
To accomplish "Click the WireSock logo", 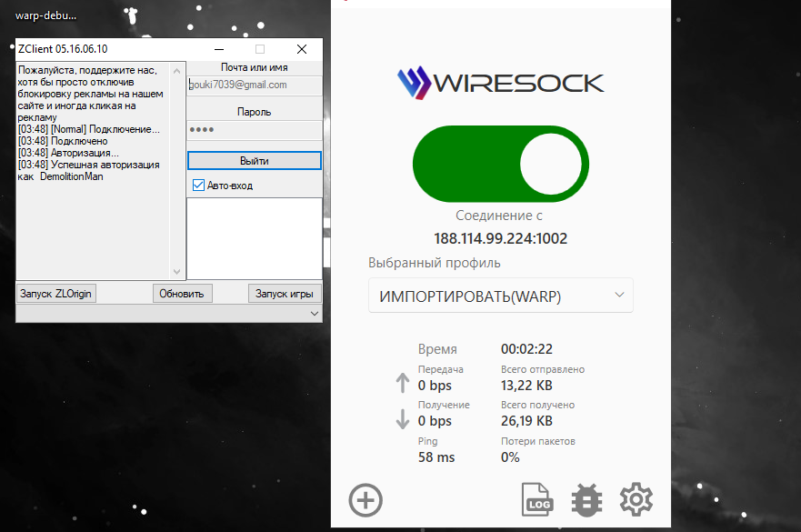I will (x=501, y=83).
